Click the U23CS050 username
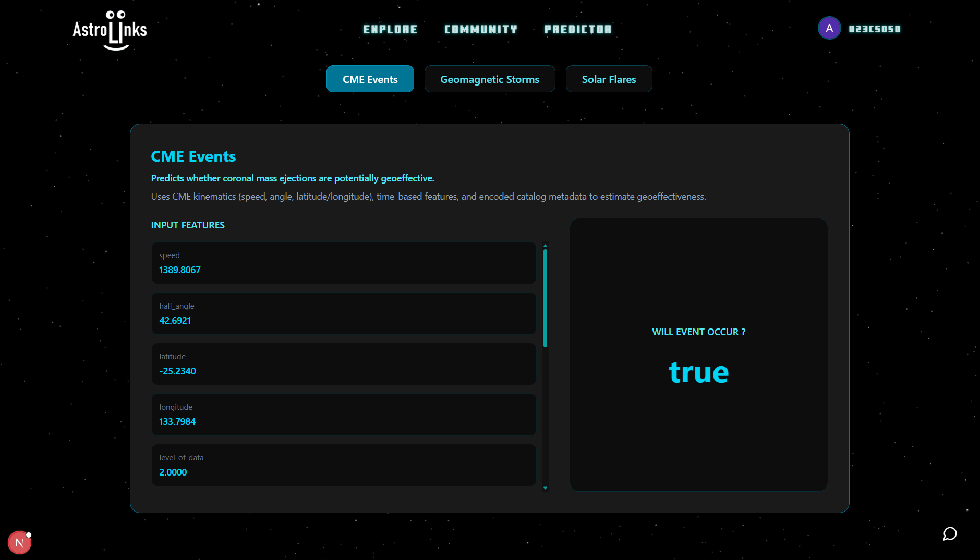980x560 pixels. (x=875, y=29)
